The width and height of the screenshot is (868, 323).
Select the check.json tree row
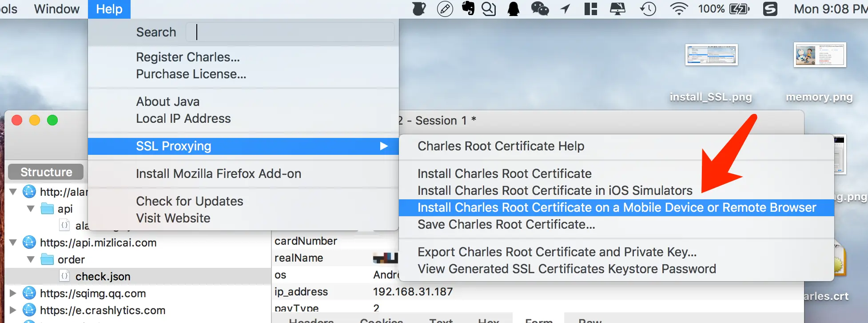click(138, 276)
